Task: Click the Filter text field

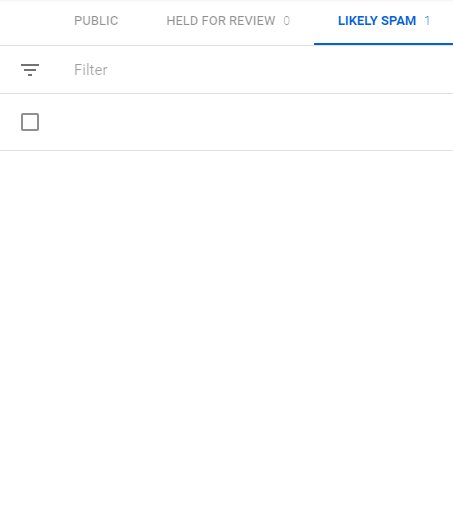Action: click(x=260, y=70)
